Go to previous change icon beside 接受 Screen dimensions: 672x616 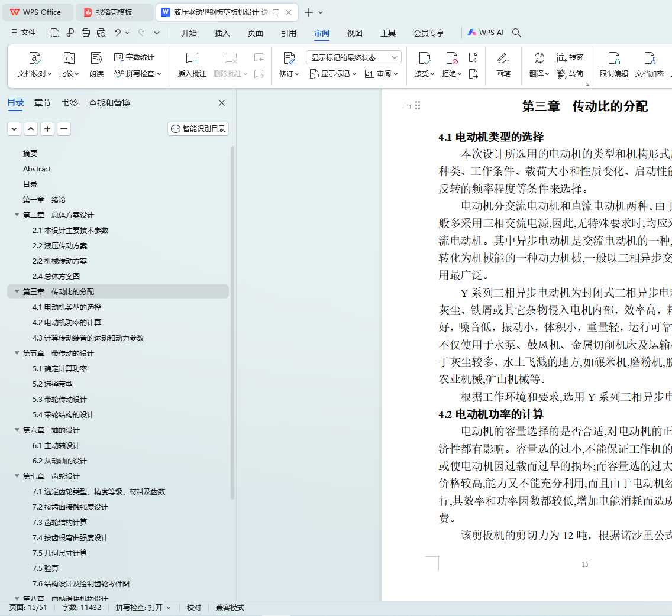473,57
